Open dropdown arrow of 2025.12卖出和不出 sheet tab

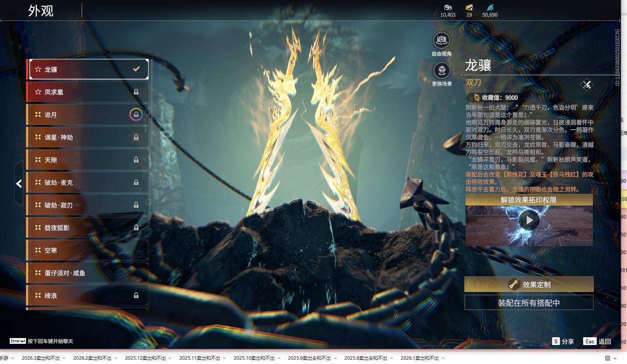coord(170,358)
